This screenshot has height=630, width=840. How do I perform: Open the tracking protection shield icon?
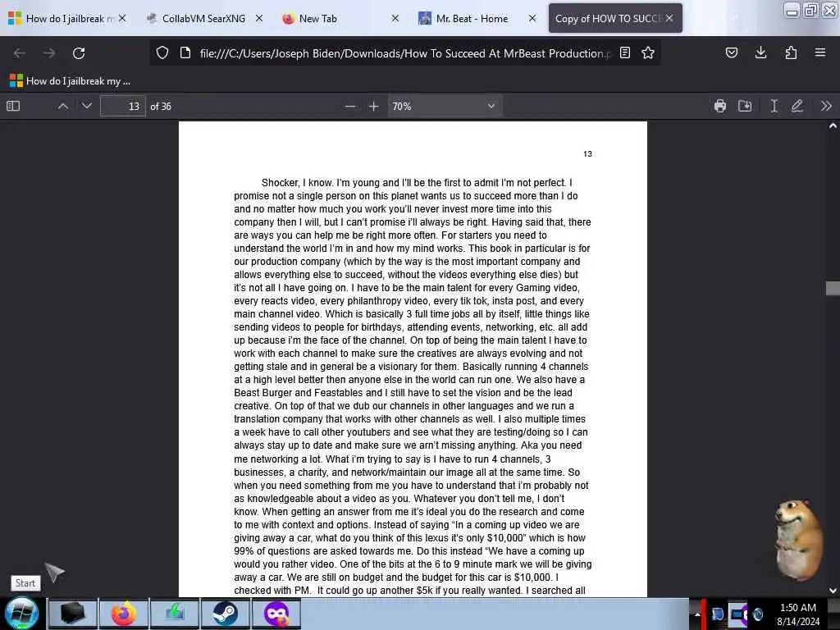click(x=162, y=52)
